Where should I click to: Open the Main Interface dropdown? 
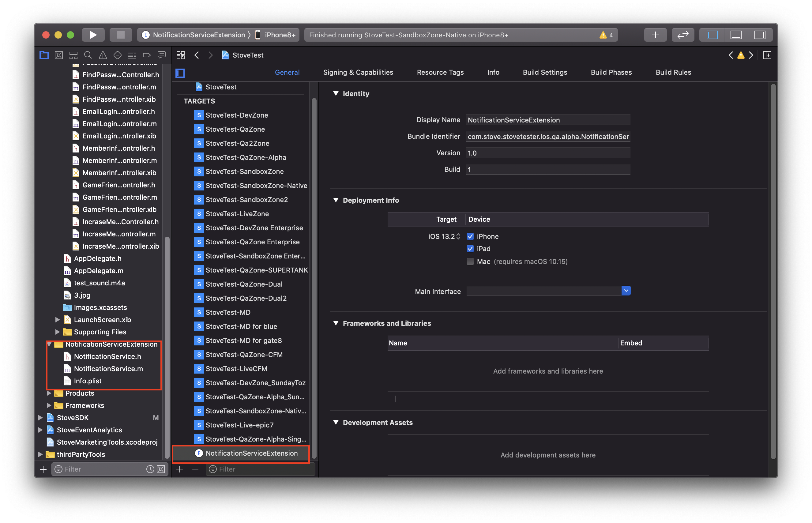coord(548,291)
